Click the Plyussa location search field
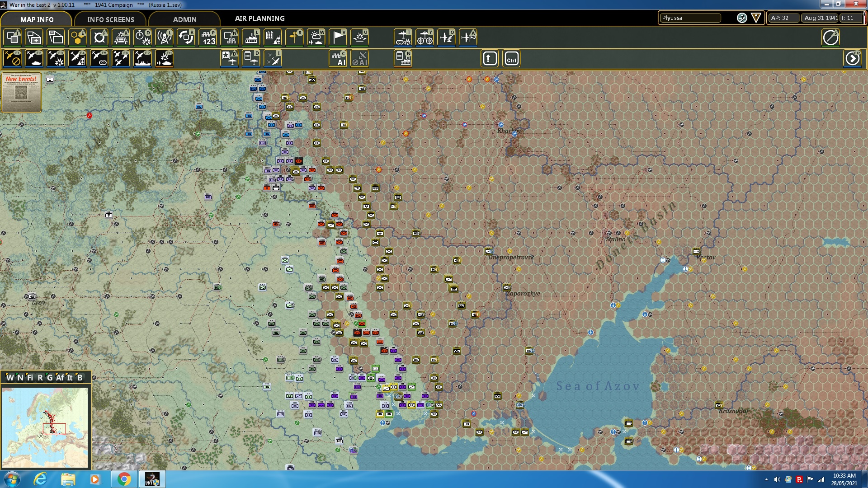 pos(690,18)
